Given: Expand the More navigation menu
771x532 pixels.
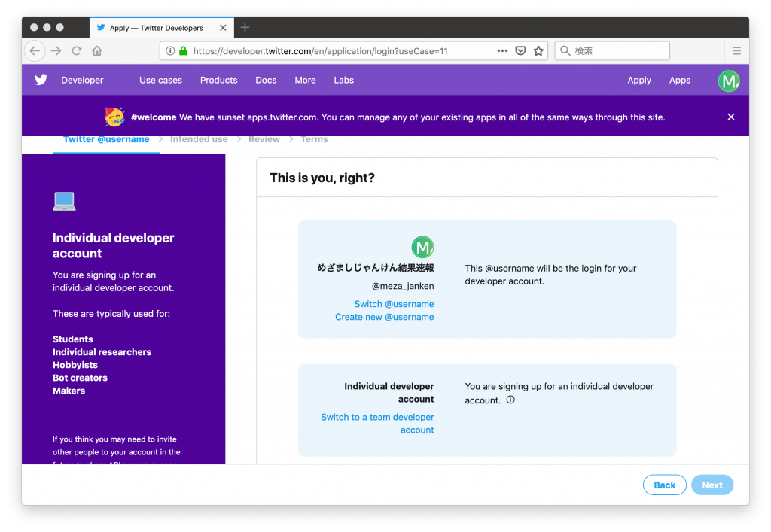Looking at the screenshot, I should point(305,80).
